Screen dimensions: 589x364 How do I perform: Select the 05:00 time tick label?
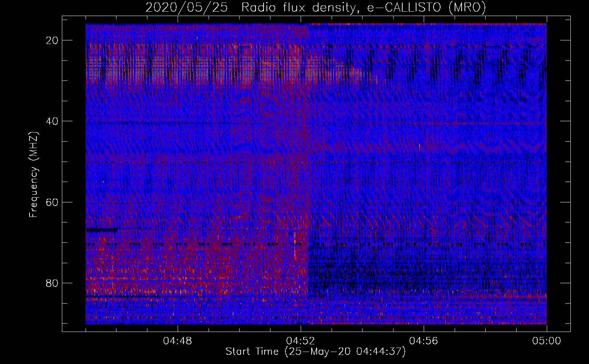point(547,341)
